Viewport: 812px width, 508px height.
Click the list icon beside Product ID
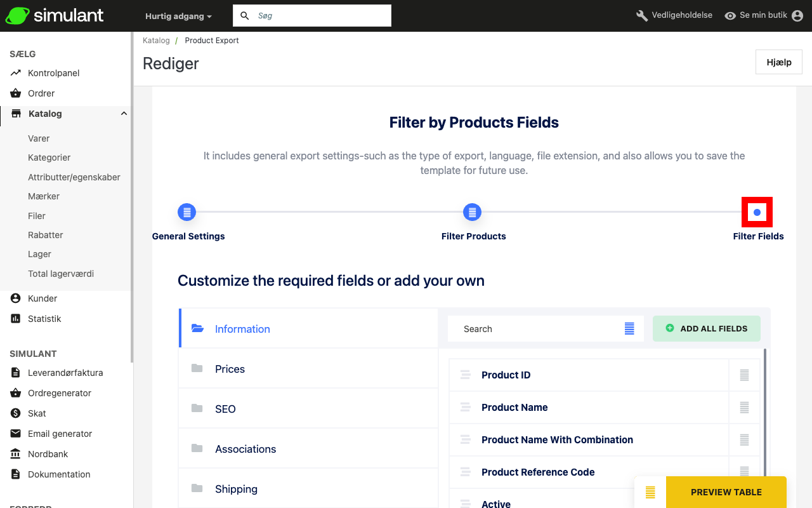pos(745,375)
